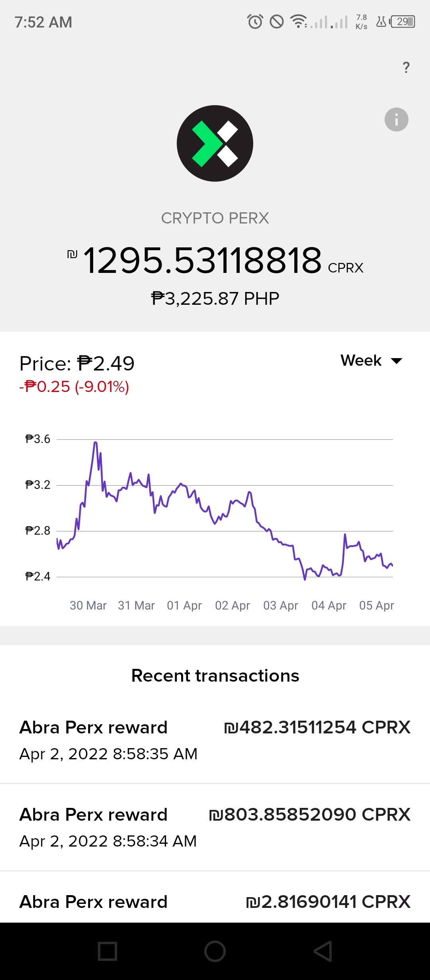Tap the price chart peak near 30 Mar

point(96,442)
